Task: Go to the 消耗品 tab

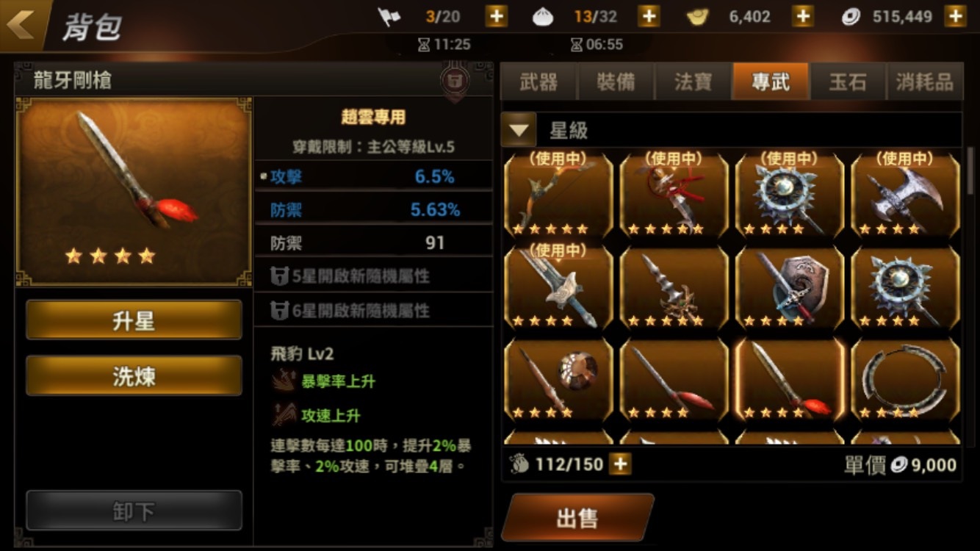Action: (925, 82)
